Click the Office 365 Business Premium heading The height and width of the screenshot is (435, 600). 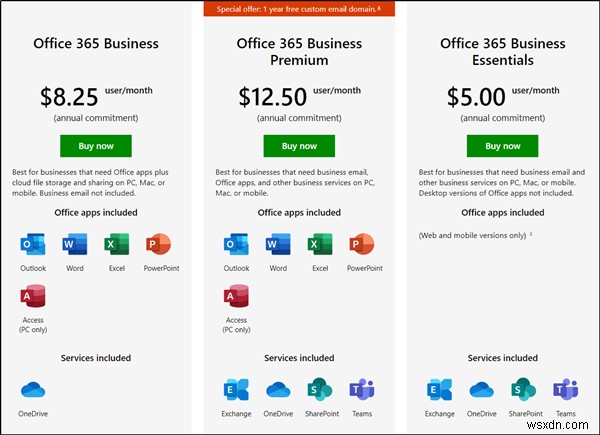click(x=299, y=52)
